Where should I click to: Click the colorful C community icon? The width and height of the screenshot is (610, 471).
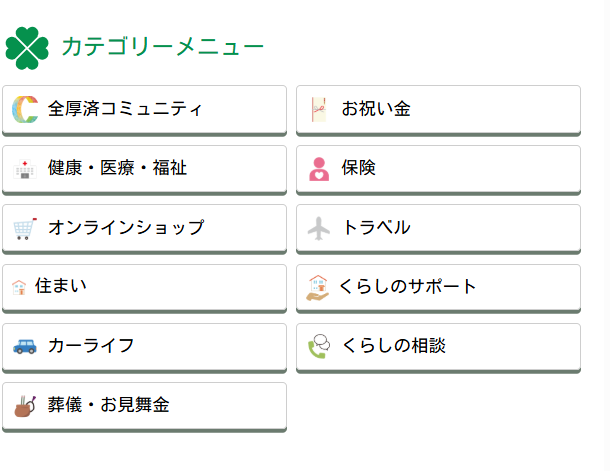tap(26, 108)
